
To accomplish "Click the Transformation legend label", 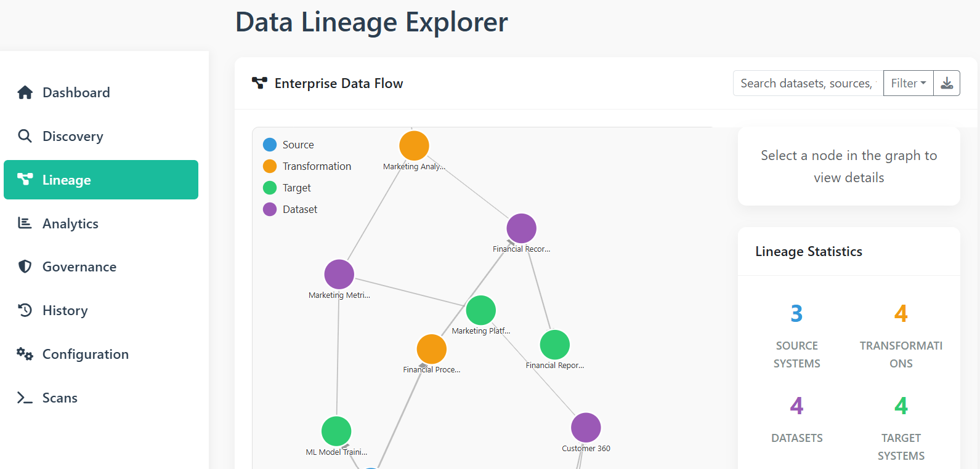I will [x=317, y=166].
